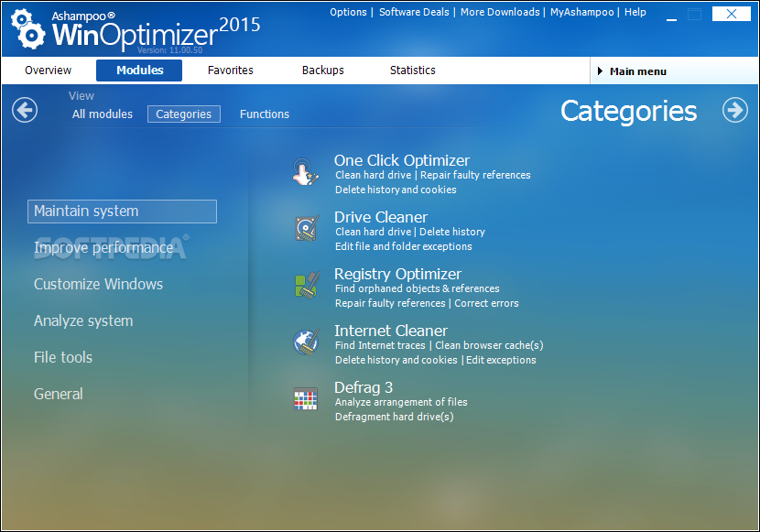Image resolution: width=760 pixels, height=532 pixels.
Task: Open the Favorites tab
Action: [230, 71]
